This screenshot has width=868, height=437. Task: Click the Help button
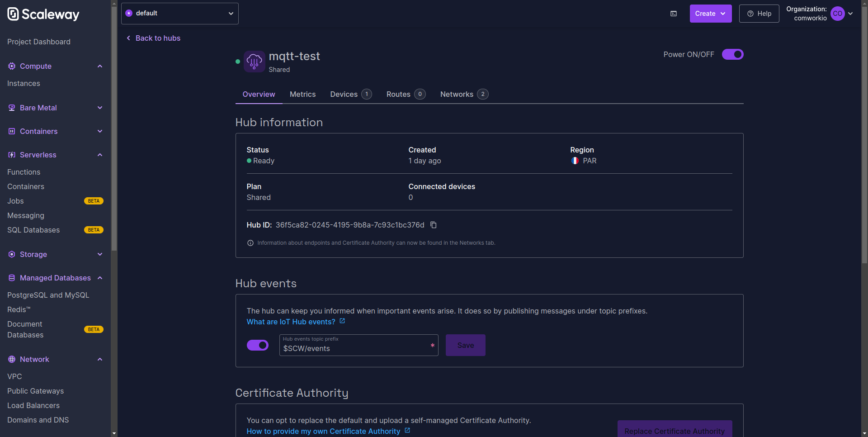pos(759,14)
